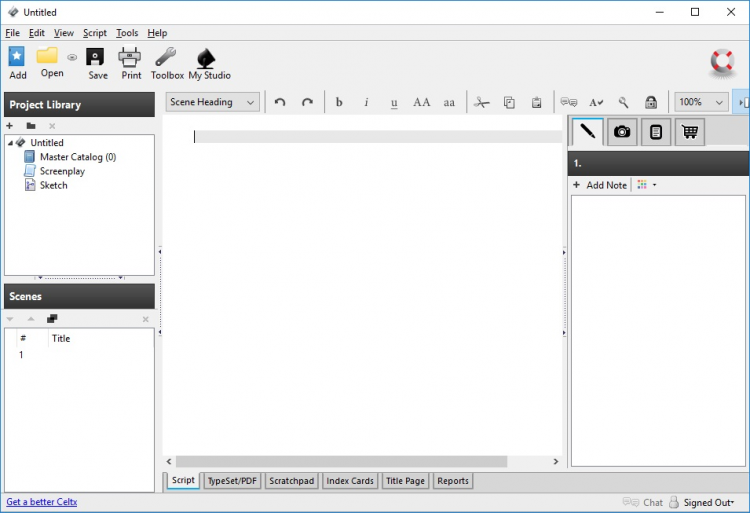
Task: Open the shopping cart sidebar tab
Action: click(x=689, y=132)
